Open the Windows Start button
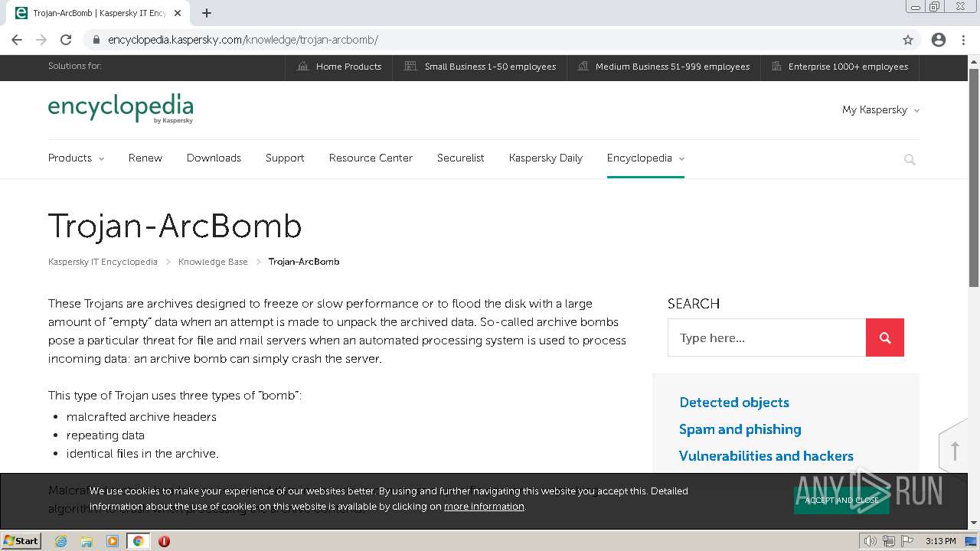The image size is (980, 551). pyautogui.click(x=21, y=541)
